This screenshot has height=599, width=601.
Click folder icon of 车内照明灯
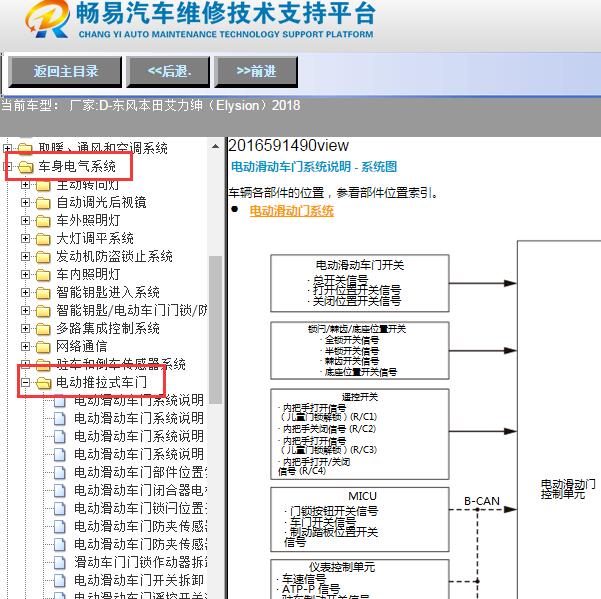coord(43,275)
